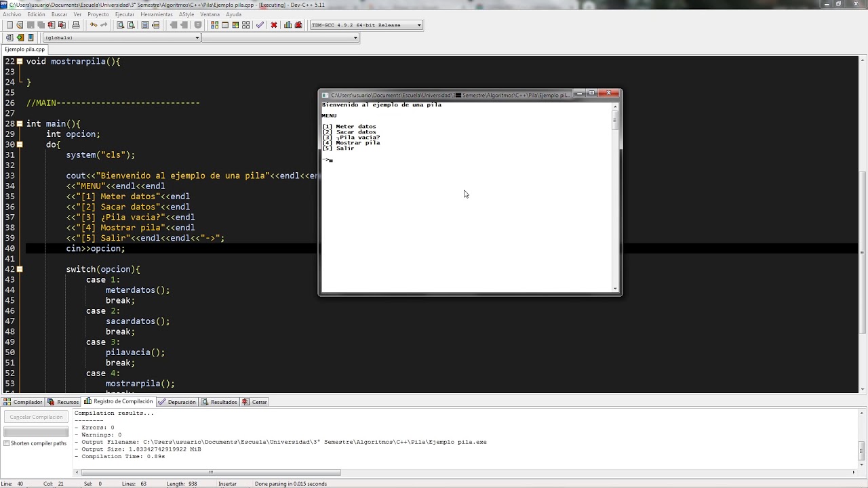Print the file with the printer icon

point(76,25)
